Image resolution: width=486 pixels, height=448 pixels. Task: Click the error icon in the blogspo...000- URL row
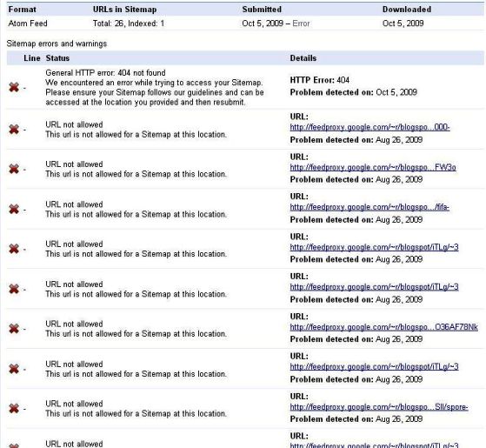(14, 130)
